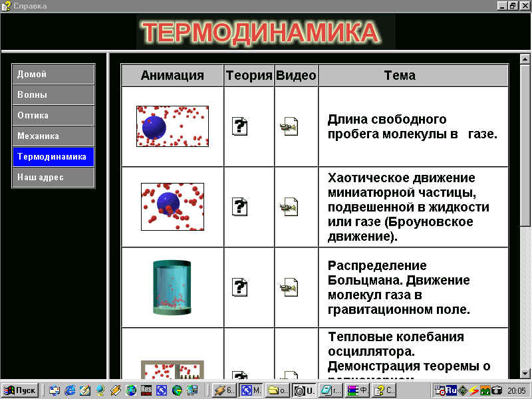Viewport: 532px width, 399px height.
Task: Click the Ru language indicator in tray
Action: pos(451,390)
